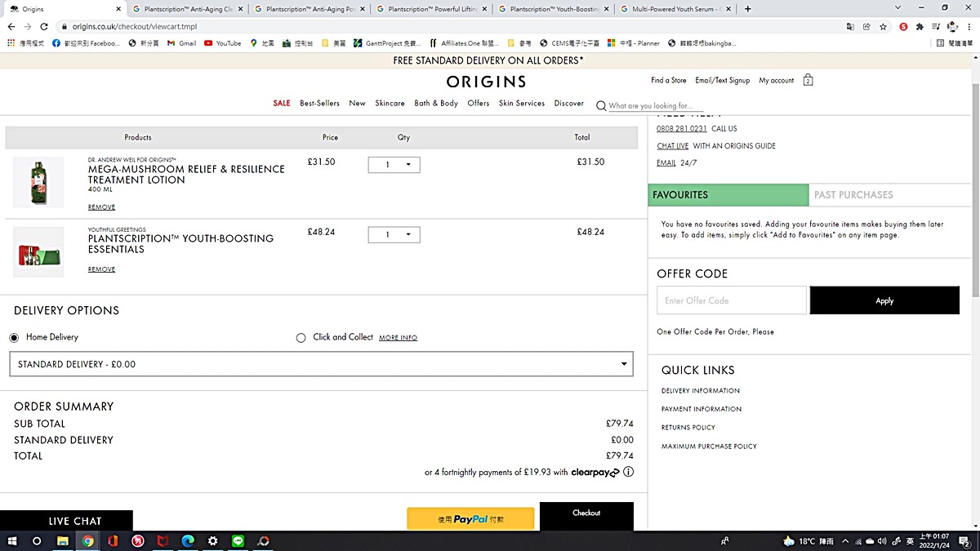Open Delivery Information quick link
Screen dimensions: 980x551
point(701,391)
